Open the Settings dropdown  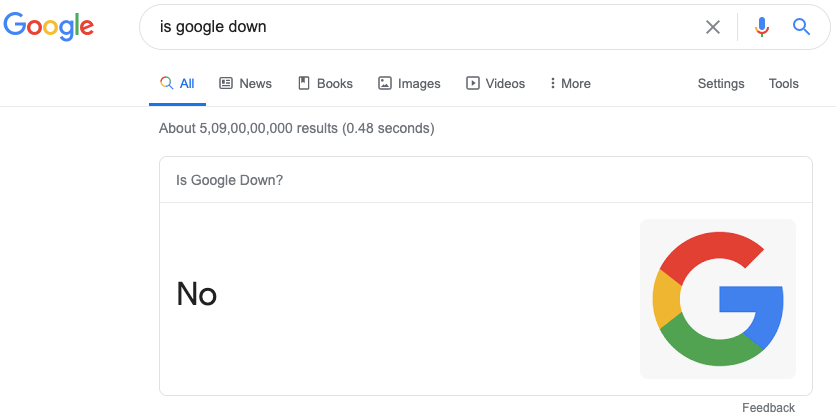tap(721, 84)
